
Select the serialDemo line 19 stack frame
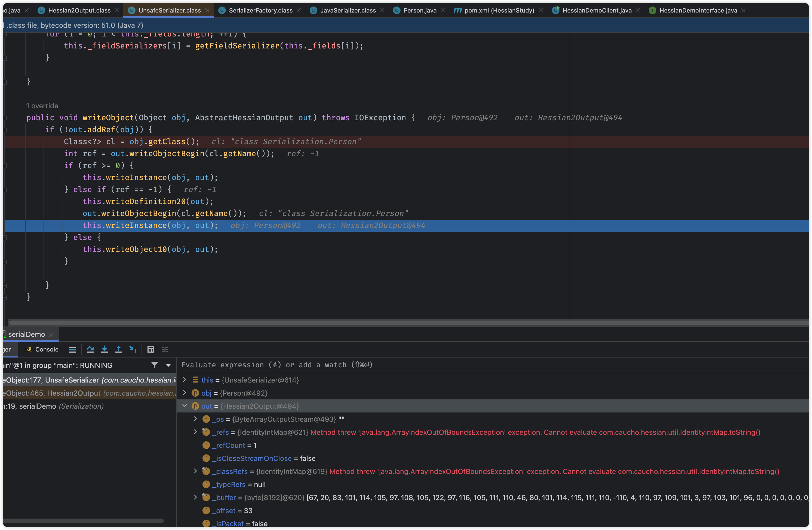click(89, 406)
